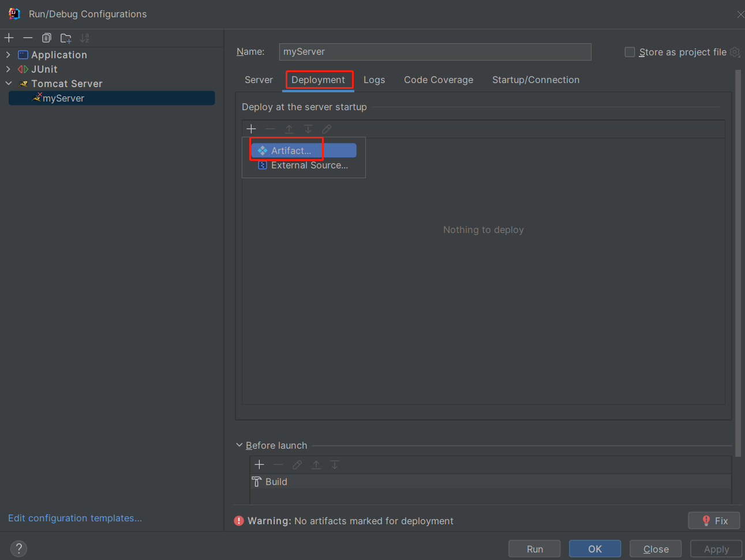Open the Logs tab
This screenshot has width=745, height=560.
(374, 80)
